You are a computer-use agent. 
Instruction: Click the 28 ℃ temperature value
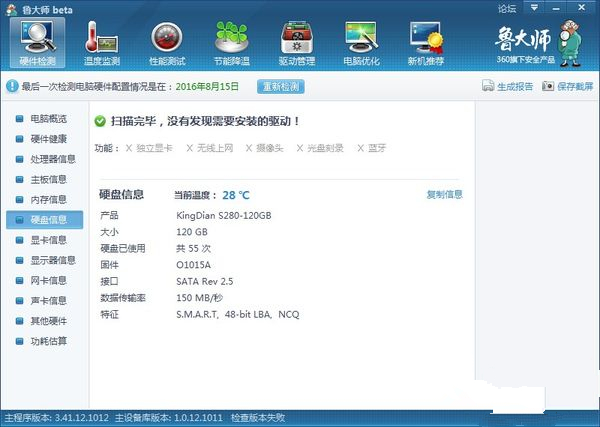(236, 196)
